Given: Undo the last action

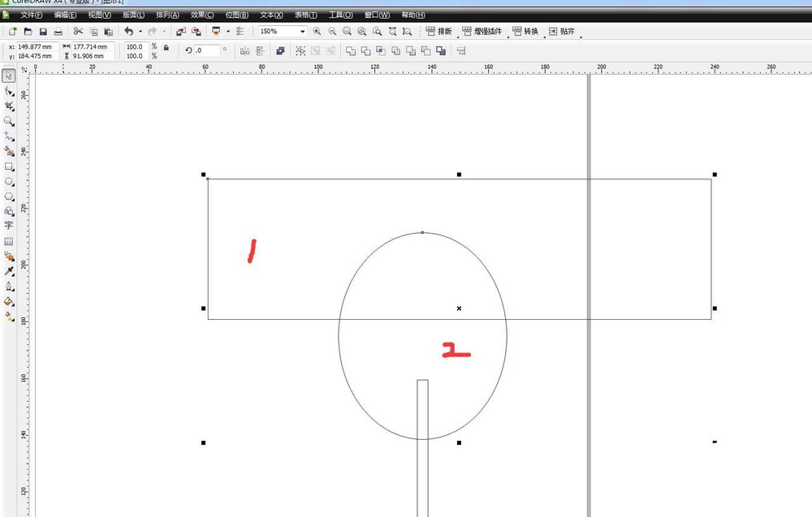Looking at the screenshot, I should point(129,32).
